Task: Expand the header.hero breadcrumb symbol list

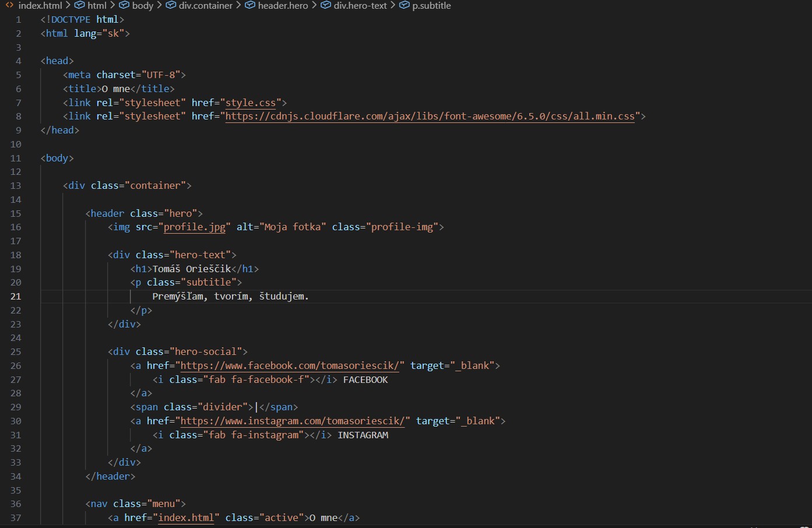Action: pyautogui.click(x=283, y=5)
